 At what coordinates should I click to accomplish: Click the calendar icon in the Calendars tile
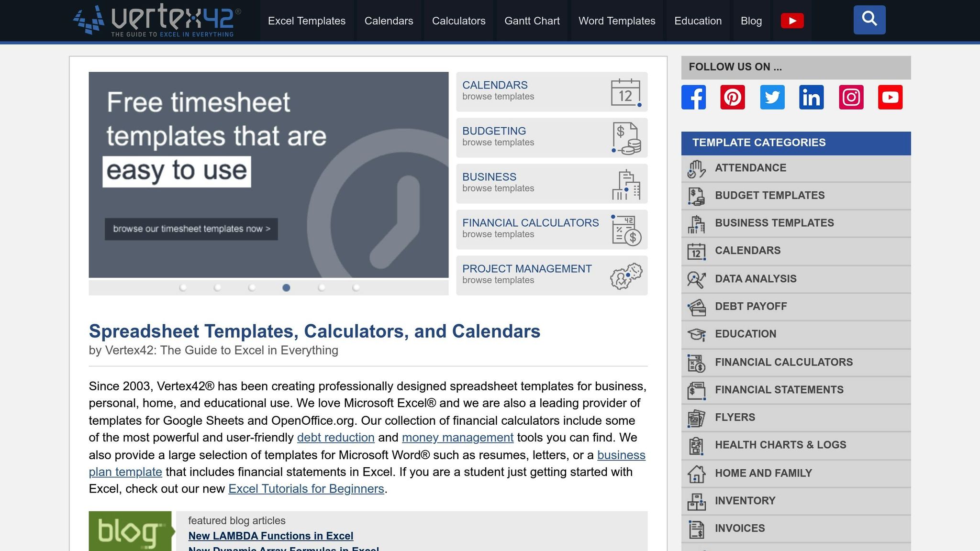tap(626, 92)
